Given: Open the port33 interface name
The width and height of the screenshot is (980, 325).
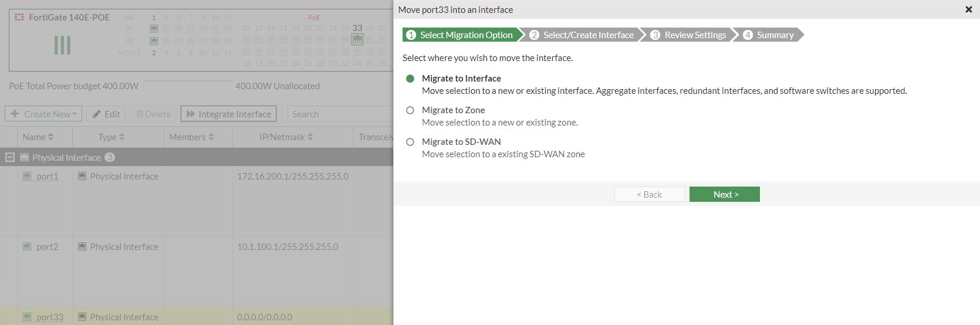Looking at the screenshot, I should click(50, 317).
